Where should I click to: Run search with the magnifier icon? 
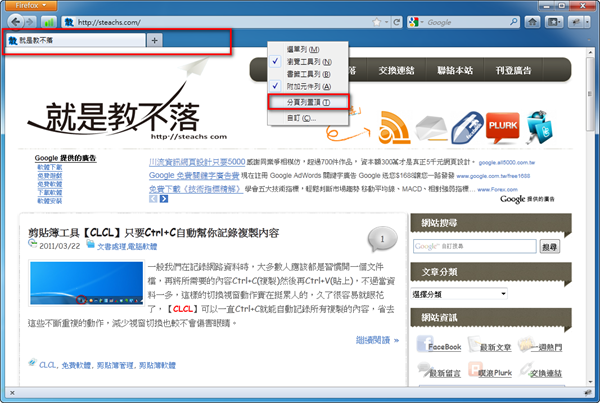pos(514,22)
